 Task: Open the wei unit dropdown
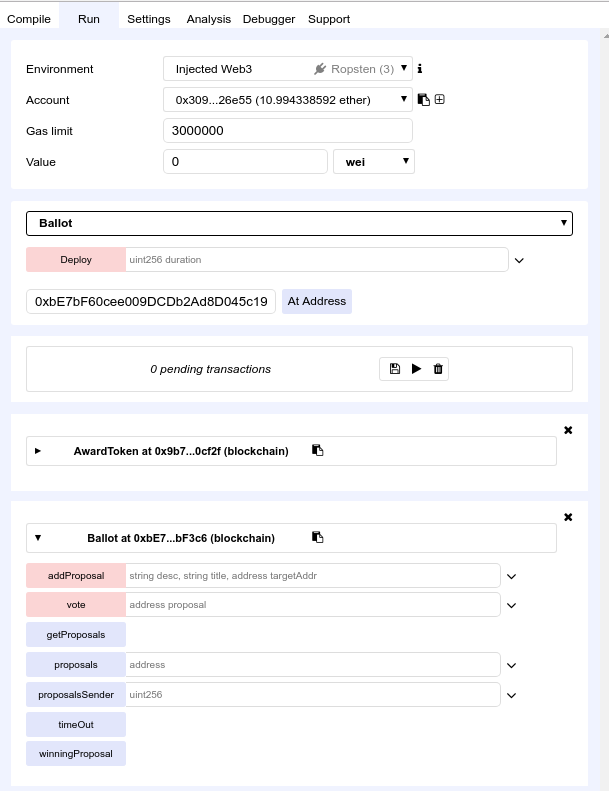pyautogui.click(x=374, y=162)
